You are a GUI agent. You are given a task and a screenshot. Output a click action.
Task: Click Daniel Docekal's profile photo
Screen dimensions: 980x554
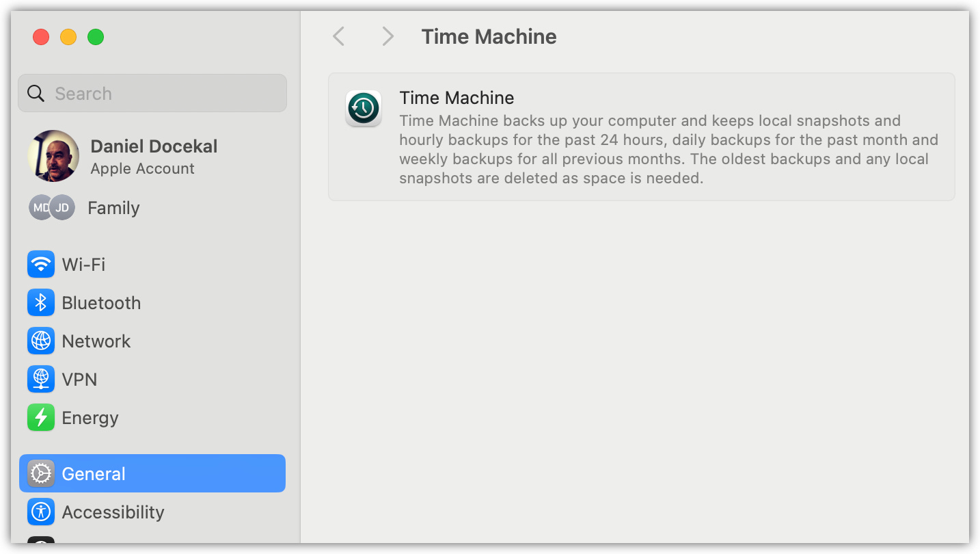coord(53,156)
